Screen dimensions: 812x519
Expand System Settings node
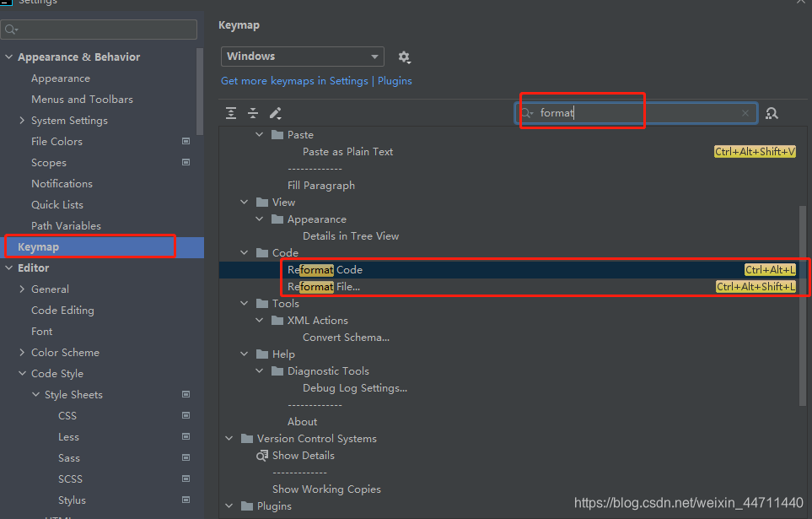[x=22, y=121]
